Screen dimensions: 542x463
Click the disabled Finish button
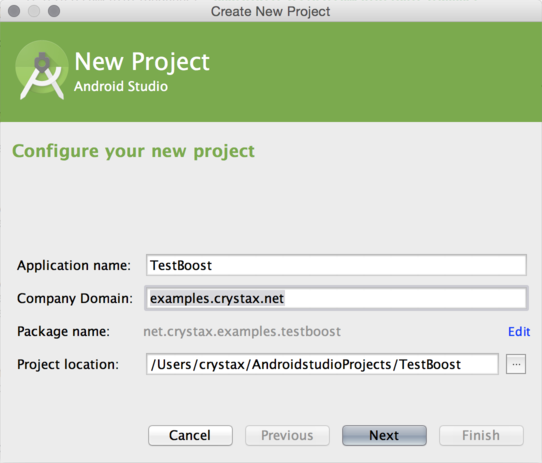(x=481, y=435)
